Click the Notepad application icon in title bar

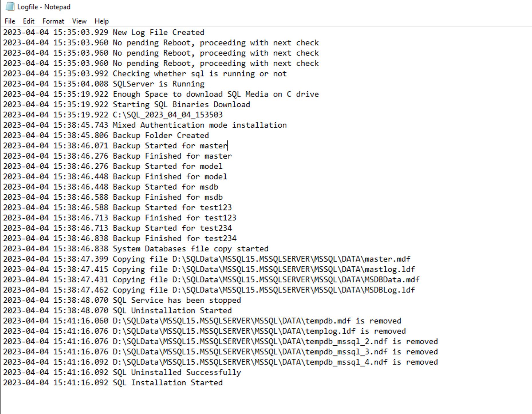click(10, 6)
